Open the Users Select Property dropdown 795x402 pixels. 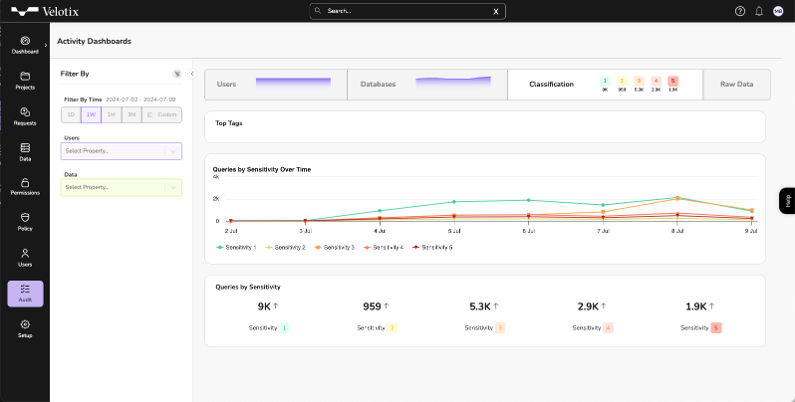click(x=121, y=151)
